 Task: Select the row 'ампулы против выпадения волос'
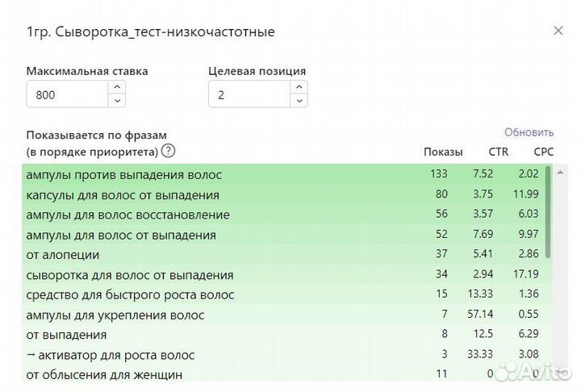coord(123,175)
